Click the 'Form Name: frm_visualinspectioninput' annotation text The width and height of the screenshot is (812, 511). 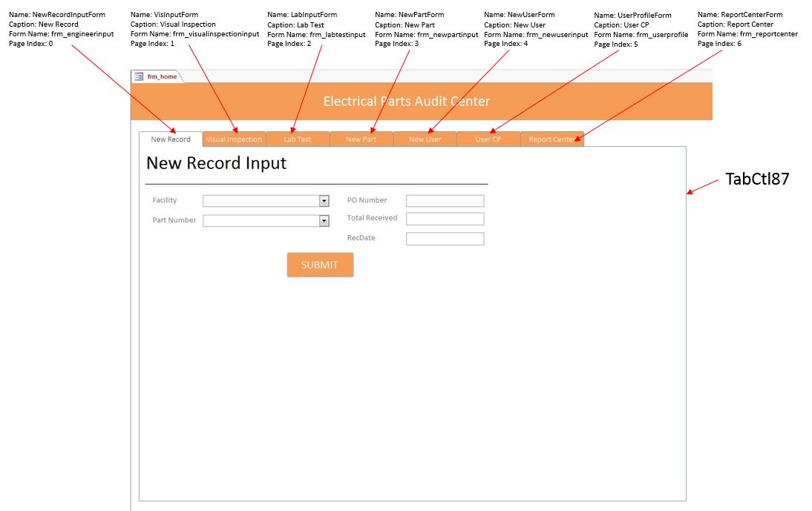194,33
